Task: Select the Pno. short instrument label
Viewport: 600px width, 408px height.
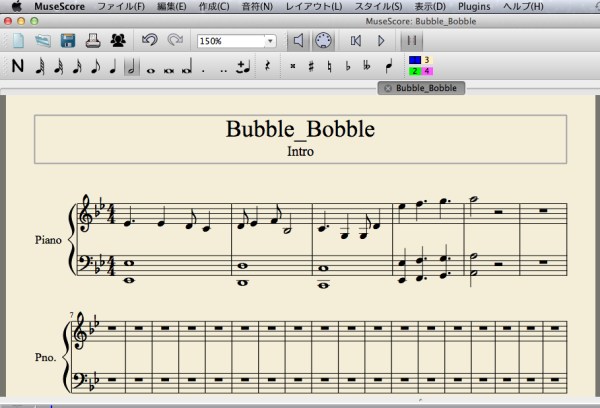Action: (x=46, y=357)
